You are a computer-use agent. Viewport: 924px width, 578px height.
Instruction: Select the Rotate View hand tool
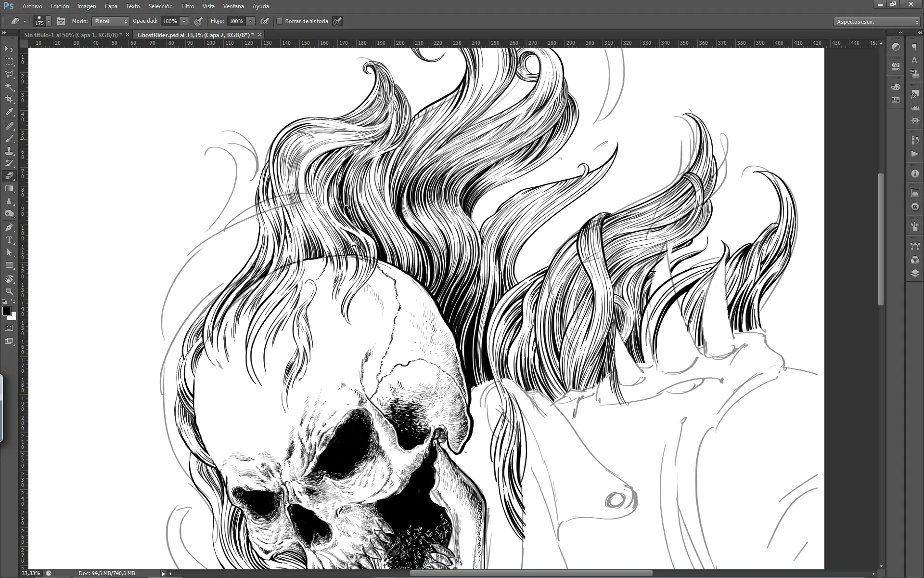[9, 279]
